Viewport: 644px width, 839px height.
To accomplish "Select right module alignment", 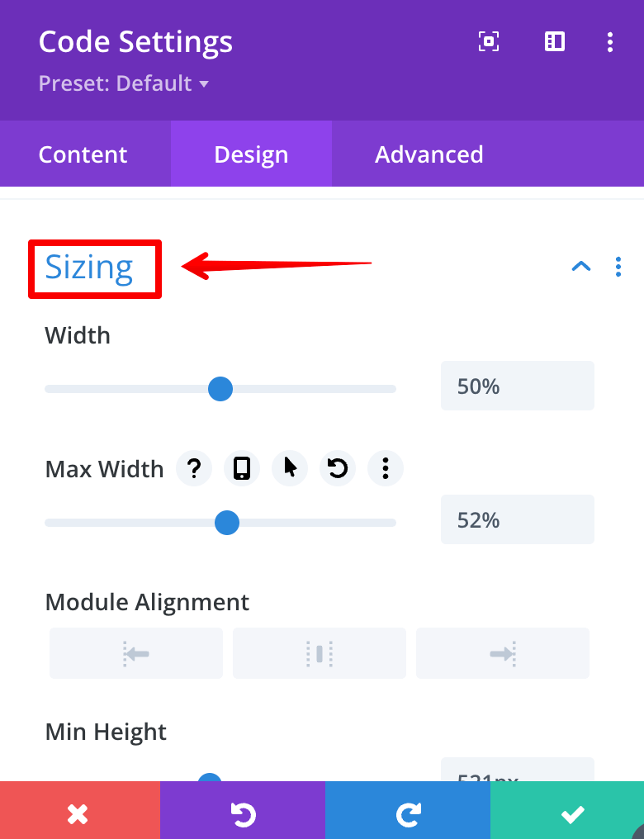I will click(x=502, y=653).
